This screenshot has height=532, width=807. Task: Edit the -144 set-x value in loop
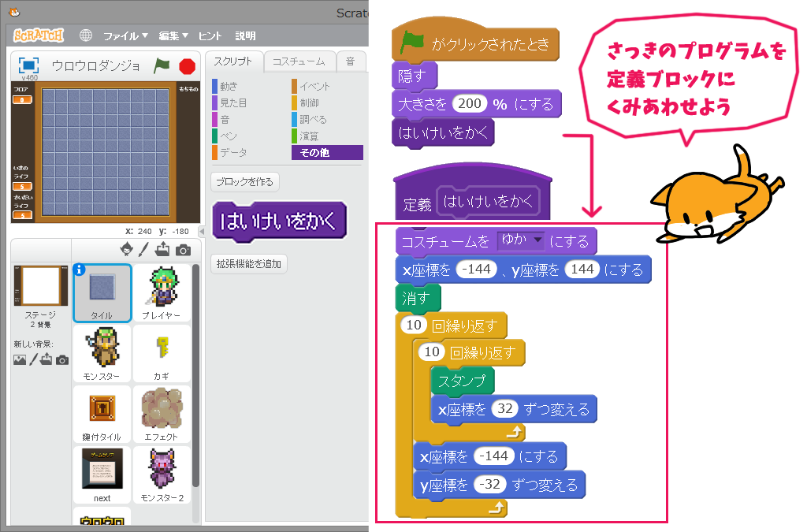click(493, 456)
